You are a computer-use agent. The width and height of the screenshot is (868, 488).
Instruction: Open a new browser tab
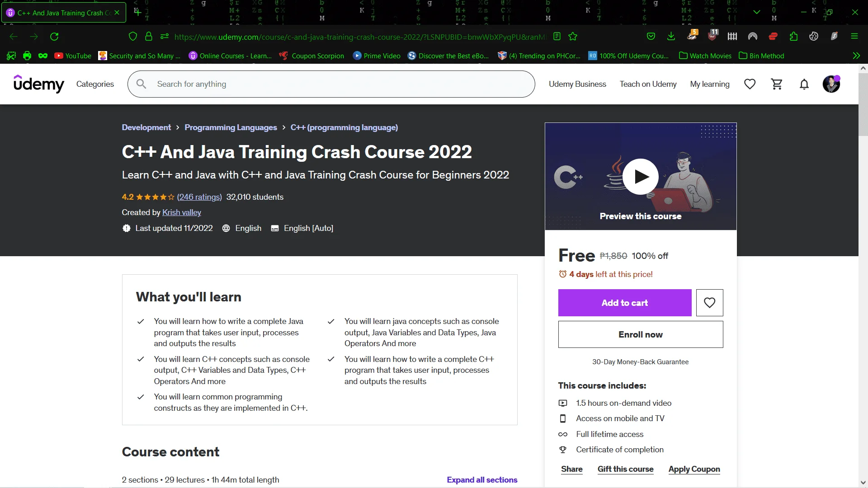(138, 12)
